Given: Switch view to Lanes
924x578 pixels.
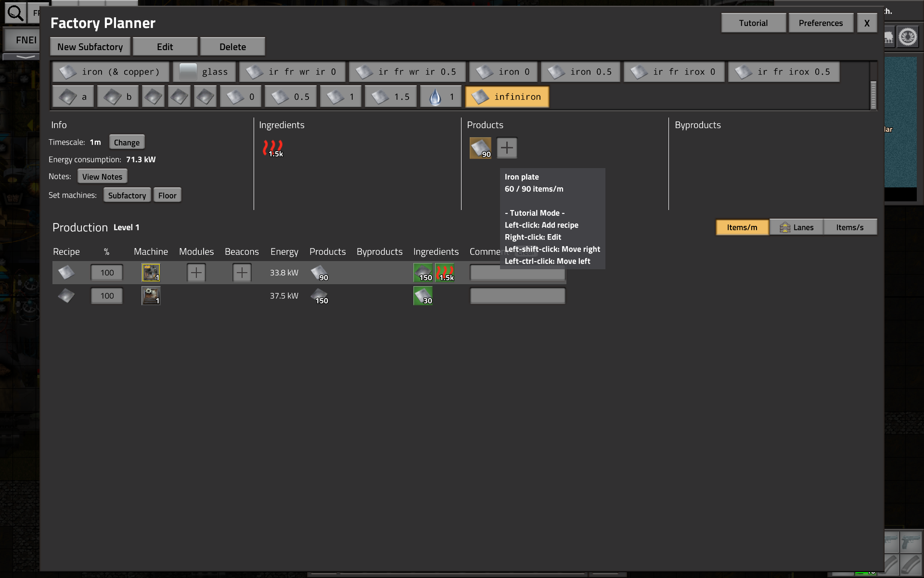Looking at the screenshot, I should pyautogui.click(x=796, y=227).
